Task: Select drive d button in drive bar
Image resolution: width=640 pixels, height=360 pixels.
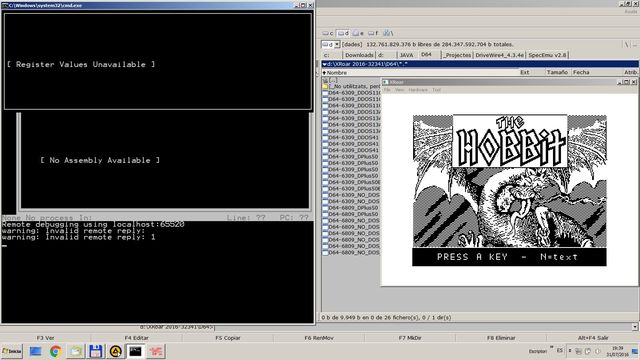Action: tap(343, 33)
